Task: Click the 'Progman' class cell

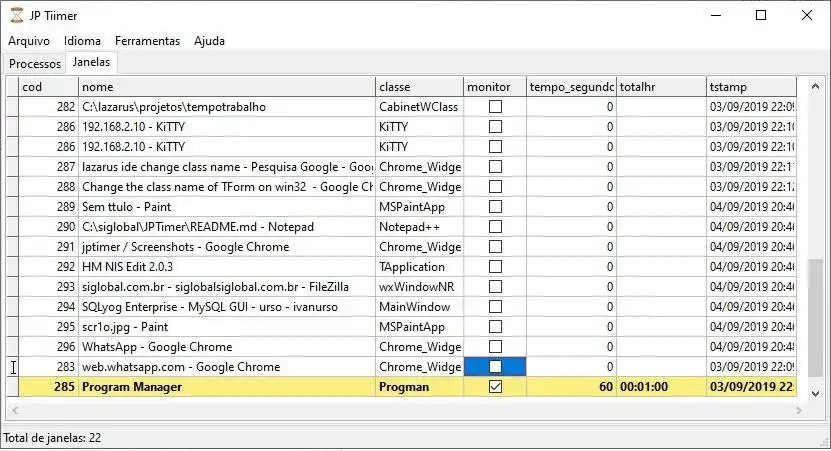Action: point(419,387)
